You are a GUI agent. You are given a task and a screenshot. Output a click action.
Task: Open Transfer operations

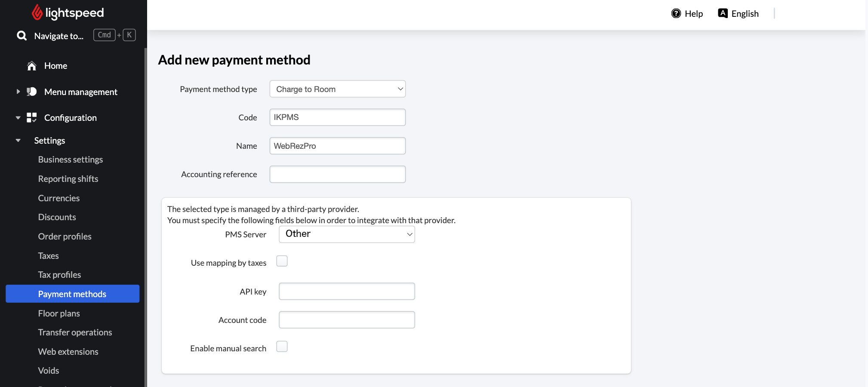point(75,332)
